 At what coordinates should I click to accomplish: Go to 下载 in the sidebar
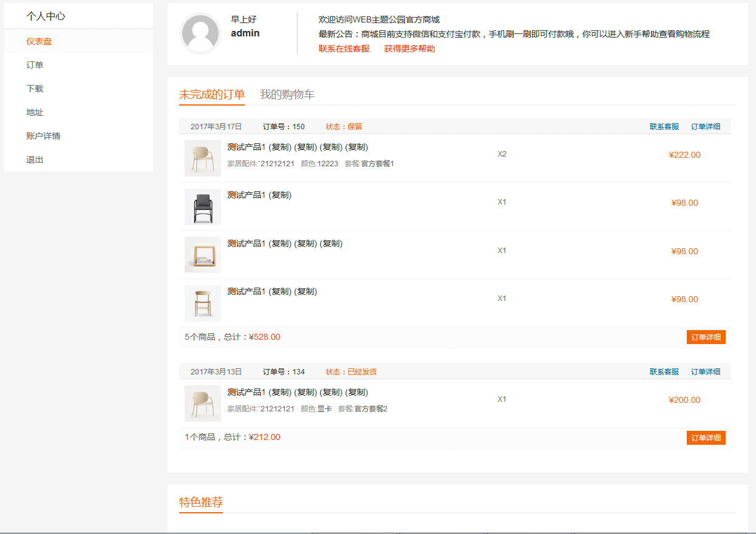click(x=35, y=89)
